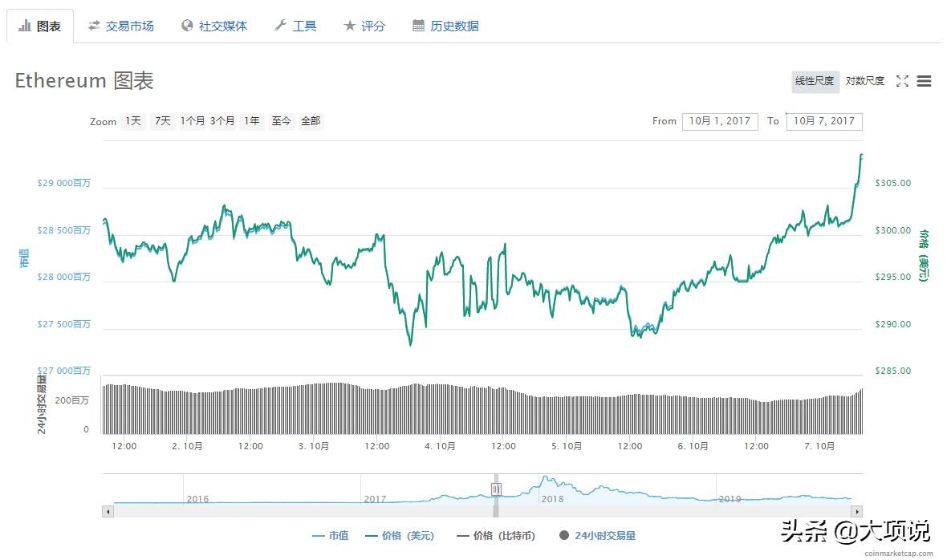Set zoom range to 1天
The height and width of the screenshot is (560, 947).
(x=133, y=121)
